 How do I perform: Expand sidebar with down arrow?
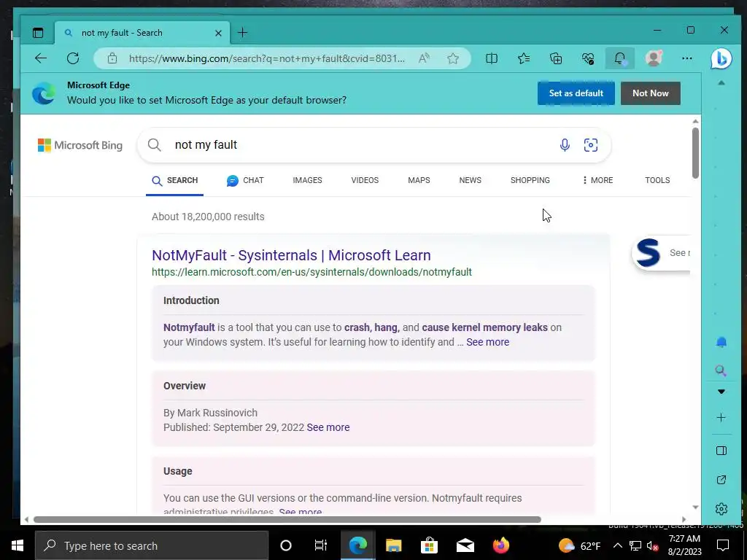click(721, 392)
